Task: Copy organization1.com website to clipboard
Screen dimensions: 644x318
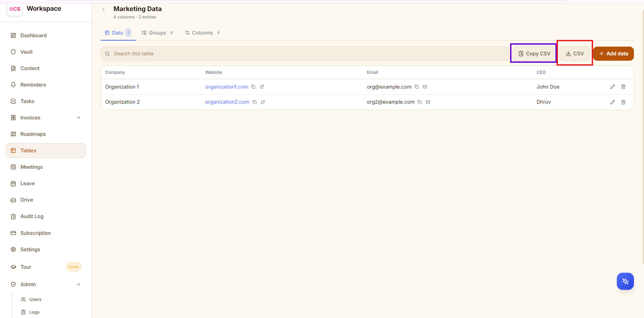Action: [x=253, y=87]
